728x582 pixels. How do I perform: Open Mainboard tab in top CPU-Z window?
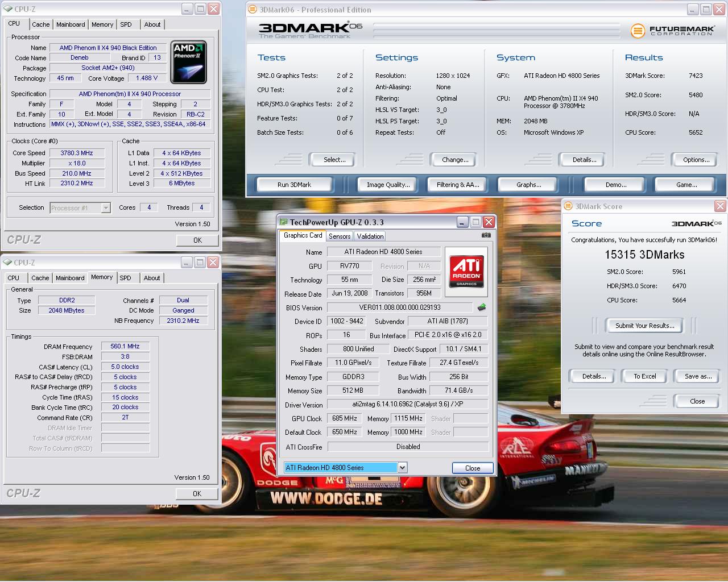[71, 24]
